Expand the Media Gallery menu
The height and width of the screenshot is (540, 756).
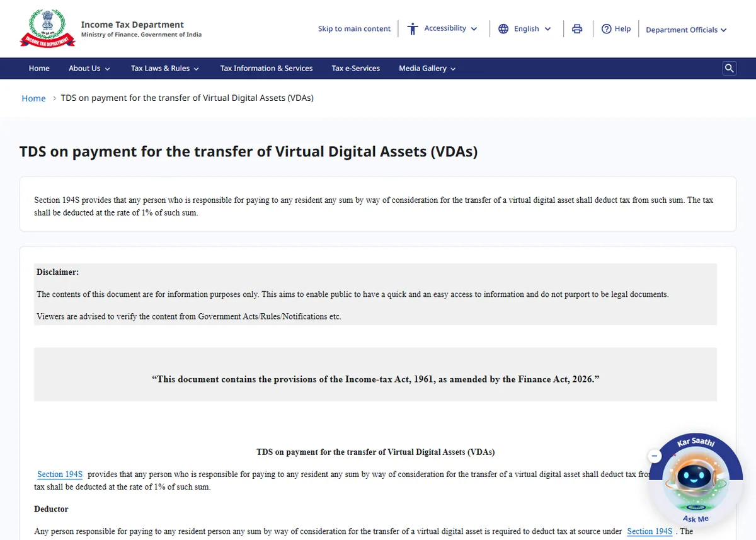pyautogui.click(x=427, y=68)
